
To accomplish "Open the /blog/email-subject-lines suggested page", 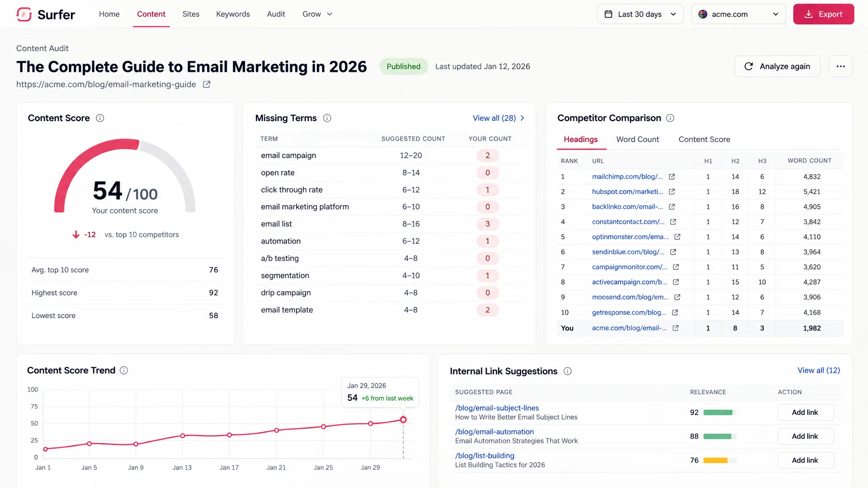I will pyautogui.click(x=497, y=408).
